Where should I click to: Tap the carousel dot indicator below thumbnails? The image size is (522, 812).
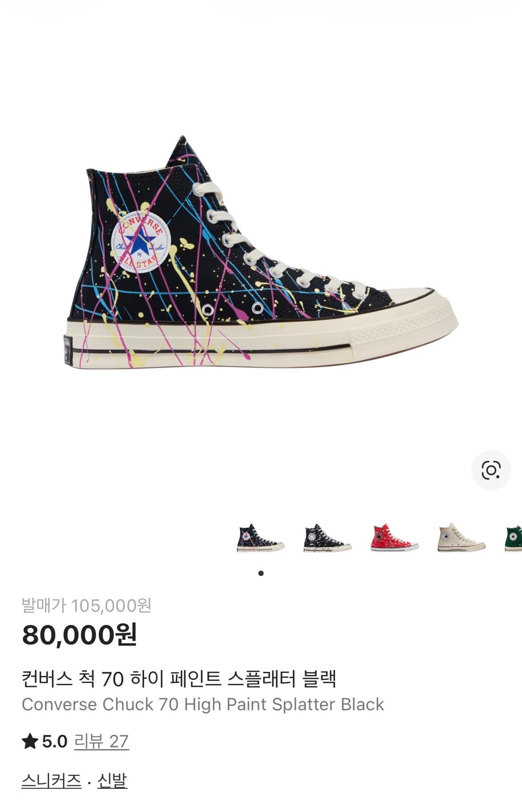[x=261, y=573]
